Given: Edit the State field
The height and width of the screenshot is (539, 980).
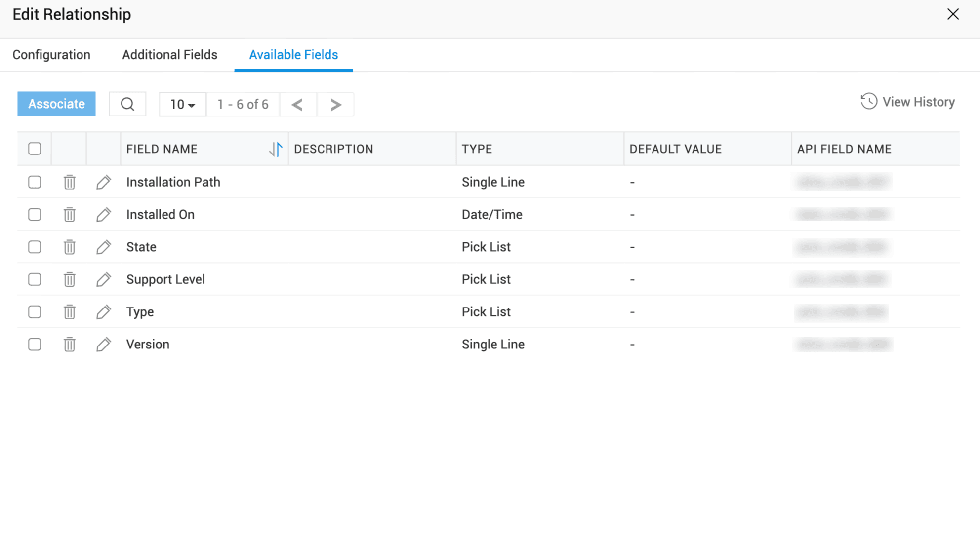Looking at the screenshot, I should point(103,247).
